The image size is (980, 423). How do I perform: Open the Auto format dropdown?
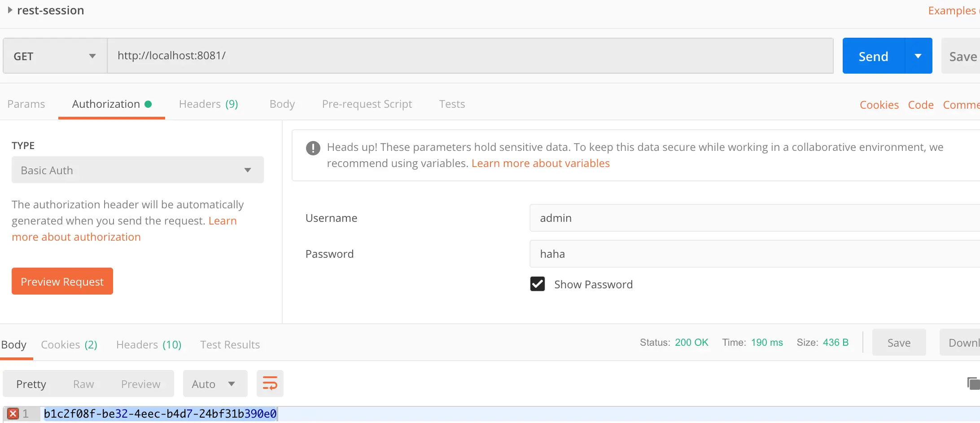point(214,384)
